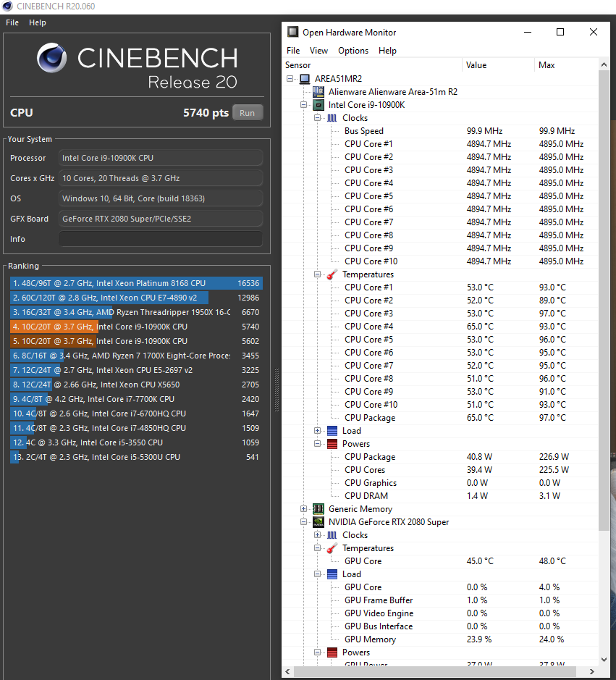The image size is (616, 680).
Task: Click the CPU Temperatures thermometer icon
Action: [332, 274]
